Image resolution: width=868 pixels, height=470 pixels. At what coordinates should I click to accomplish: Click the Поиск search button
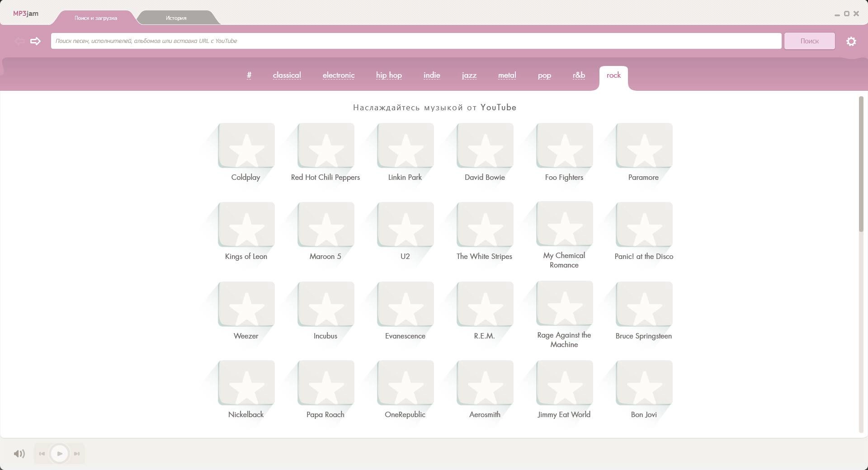[809, 41]
